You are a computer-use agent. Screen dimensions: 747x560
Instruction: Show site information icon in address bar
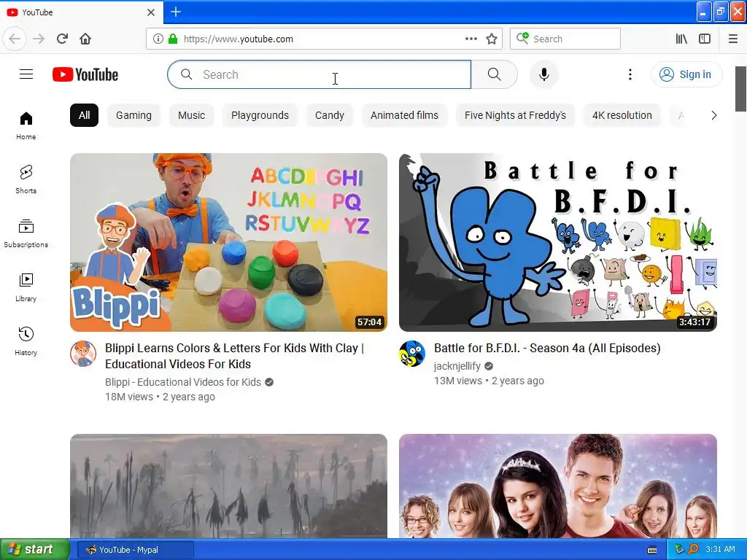pos(158,39)
